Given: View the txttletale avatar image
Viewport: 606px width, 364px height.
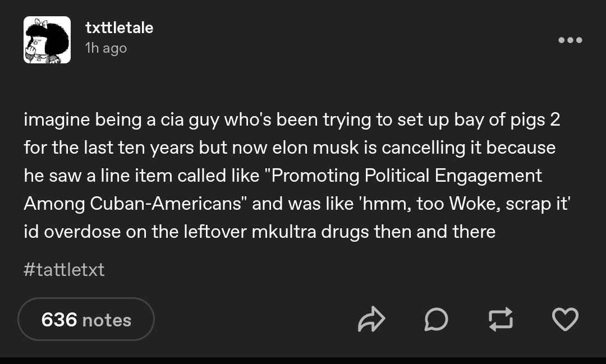Looking at the screenshot, I should click(47, 40).
